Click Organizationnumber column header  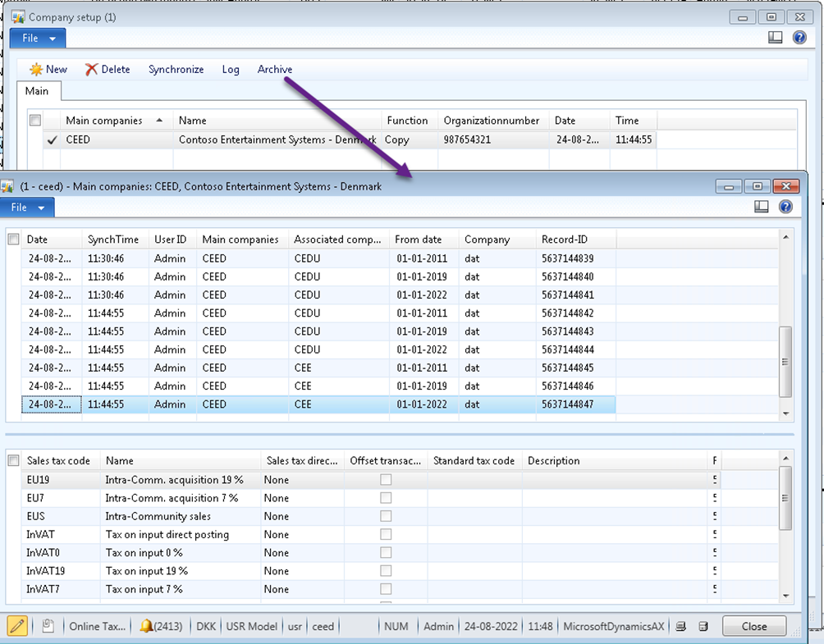tap(492, 121)
